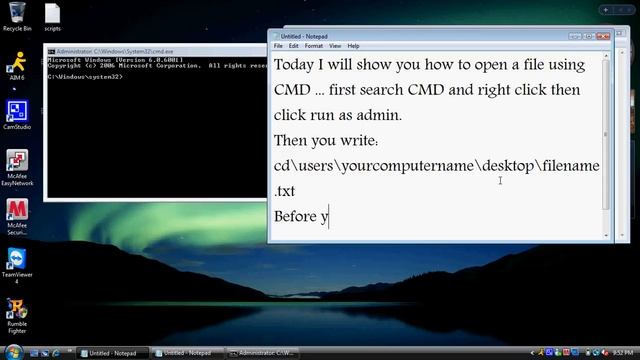The width and height of the screenshot is (640, 360).
Task: Click the Show Desktop quick launch icon
Action: tap(34, 353)
